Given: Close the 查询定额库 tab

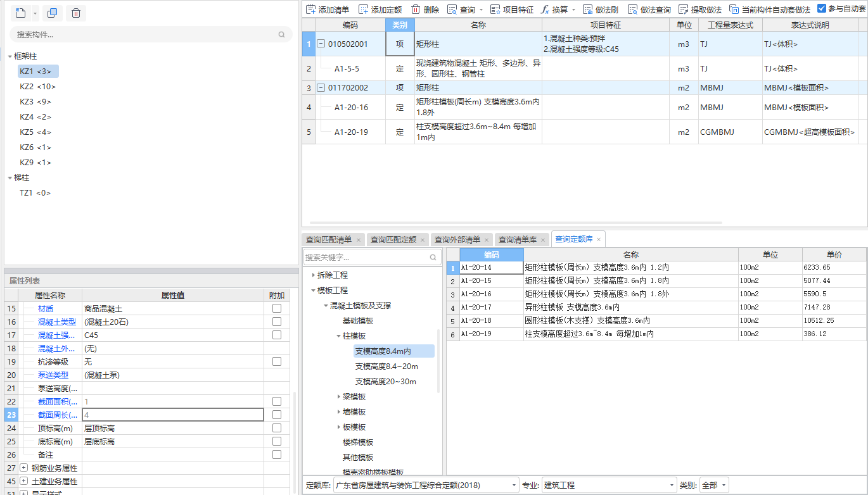Looking at the screenshot, I should (x=599, y=240).
